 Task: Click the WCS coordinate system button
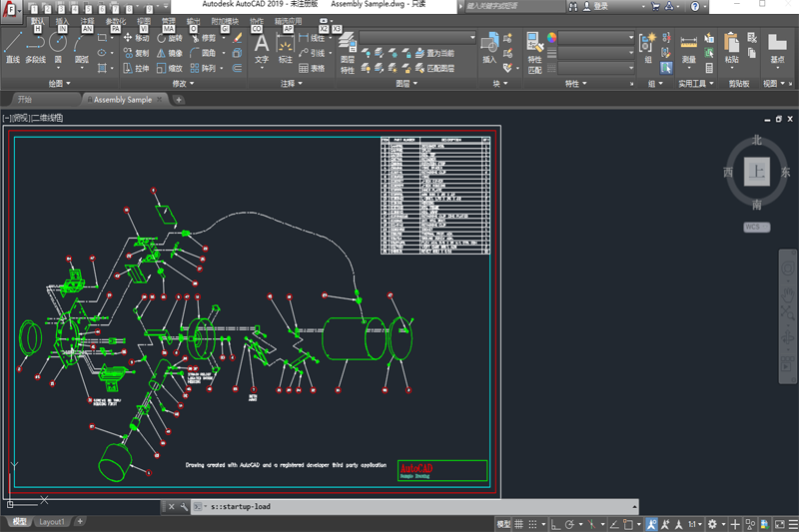point(756,227)
